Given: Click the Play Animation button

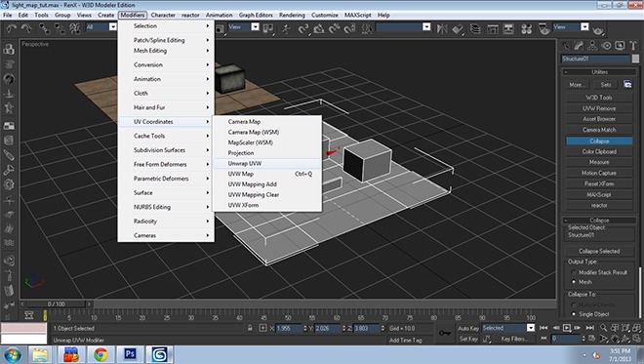Looking at the screenshot, I should [567, 328].
